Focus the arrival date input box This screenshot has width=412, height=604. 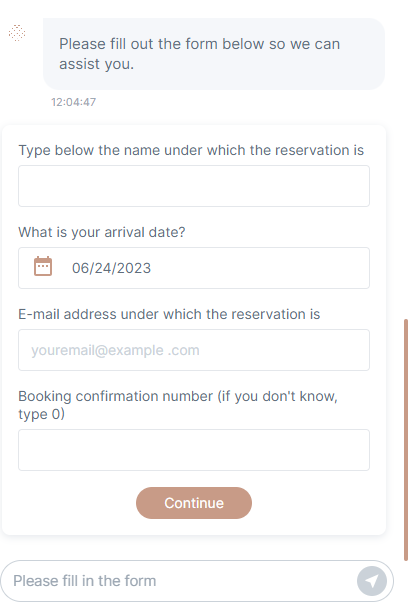[x=194, y=268]
